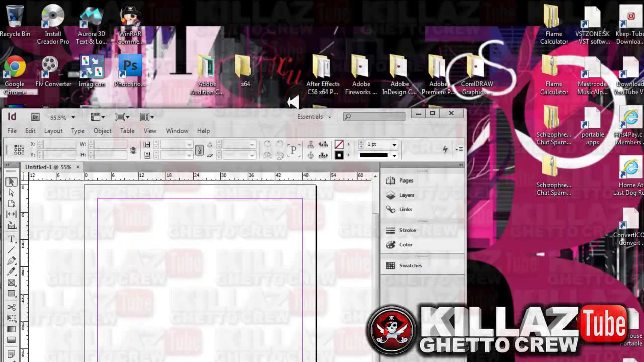Screen dimensions: 644x362
Task: Open the View Options dropdown
Action: [x=98, y=117]
